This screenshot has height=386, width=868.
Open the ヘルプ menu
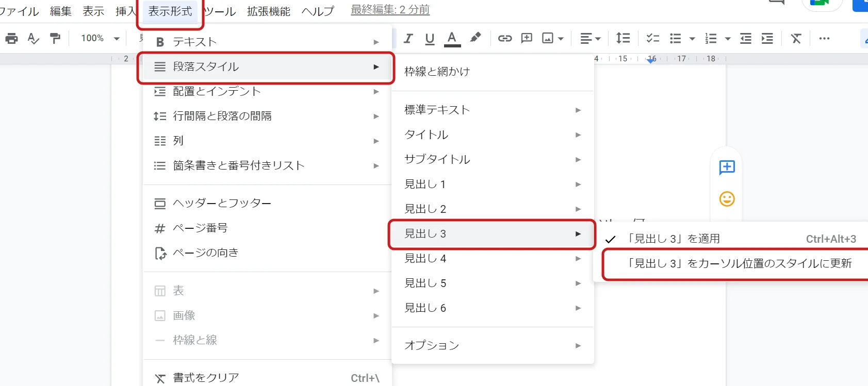point(318,11)
